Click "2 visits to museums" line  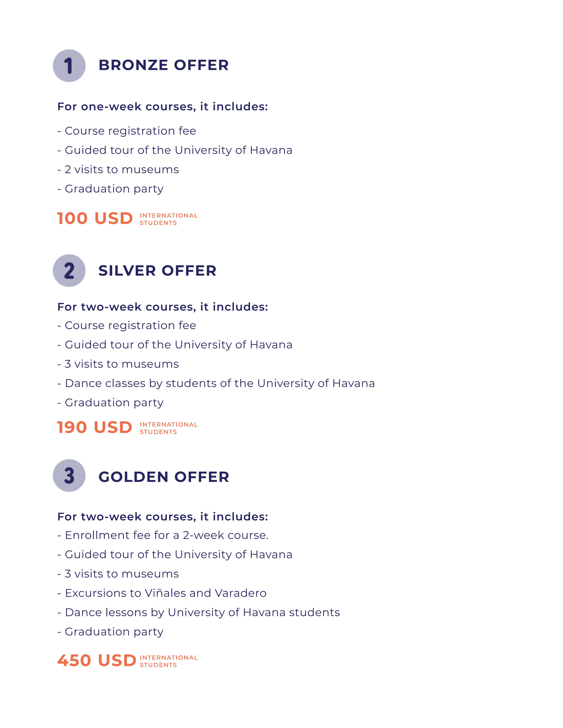(x=118, y=170)
